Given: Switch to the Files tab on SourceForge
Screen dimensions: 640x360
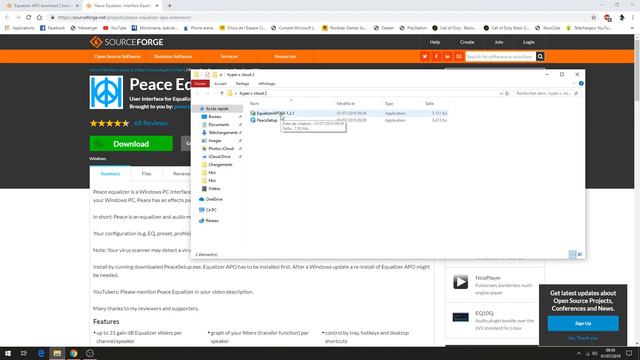Looking at the screenshot, I should (x=147, y=173).
